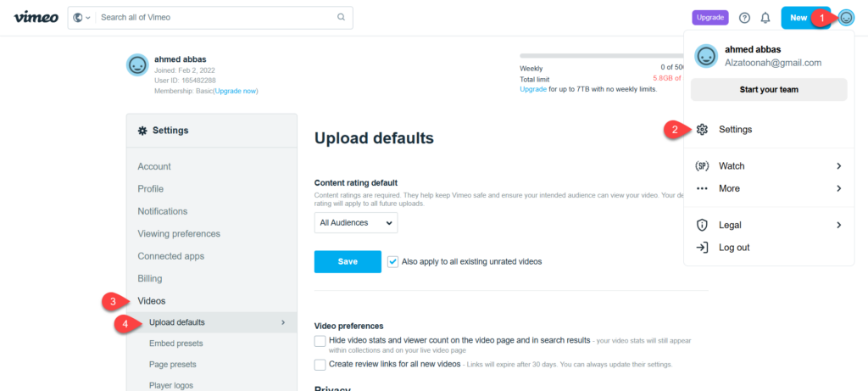This screenshot has height=391, width=868.
Task: Click the Vimeo logo
Action: pyautogui.click(x=35, y=17)
